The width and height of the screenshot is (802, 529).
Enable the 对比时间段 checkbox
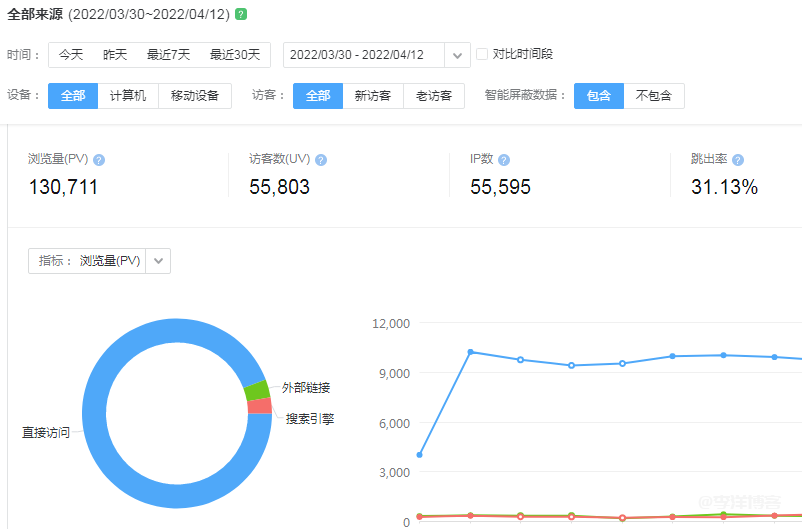(x=482, y=54)
